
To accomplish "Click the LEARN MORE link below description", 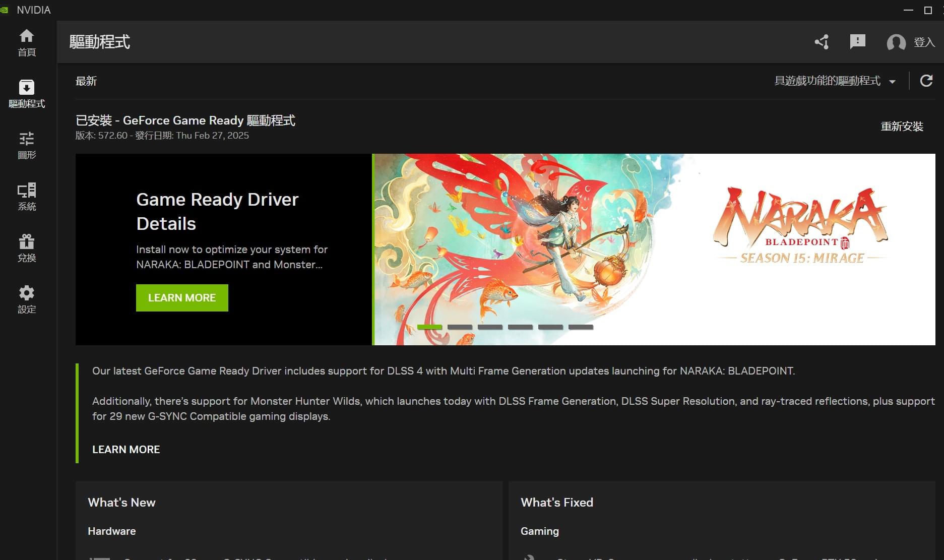I will click(x=126, y=449).
